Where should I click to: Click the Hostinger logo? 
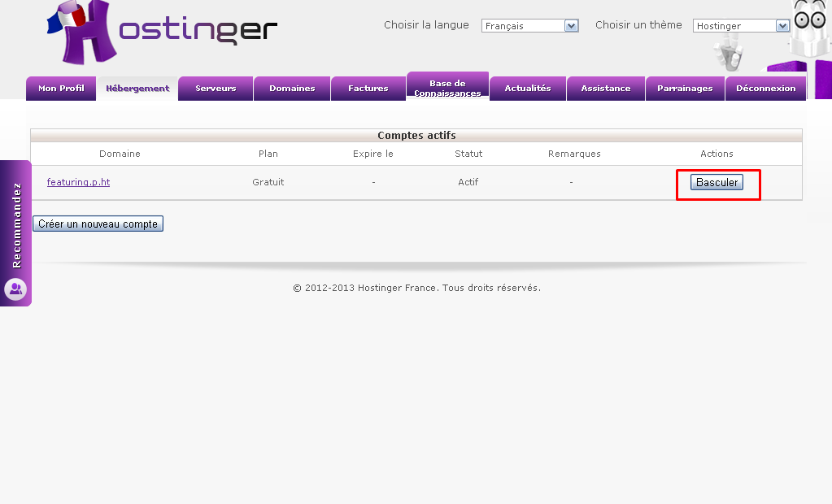click(x=162, y=33)
